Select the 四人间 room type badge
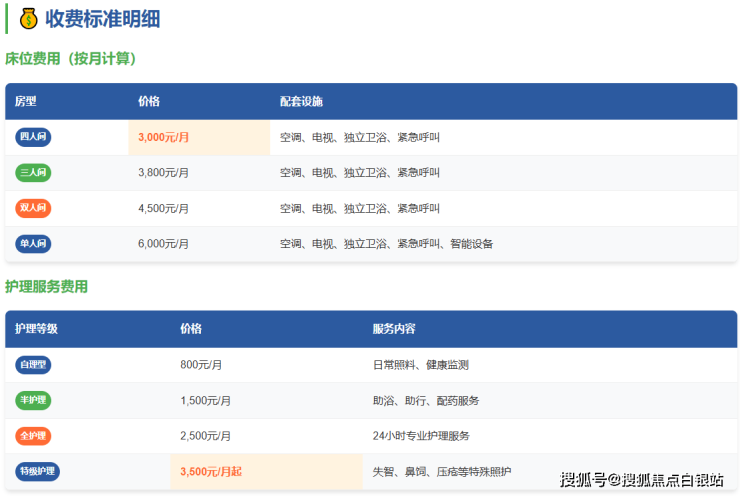This screenshot has height=496, width=740. [x=33, y=137]
